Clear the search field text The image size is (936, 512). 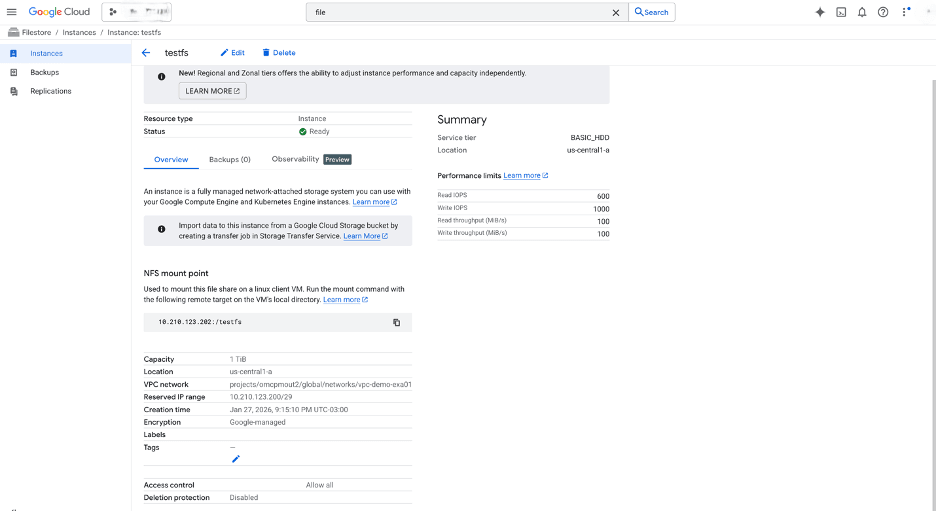[x=615, y=13]
